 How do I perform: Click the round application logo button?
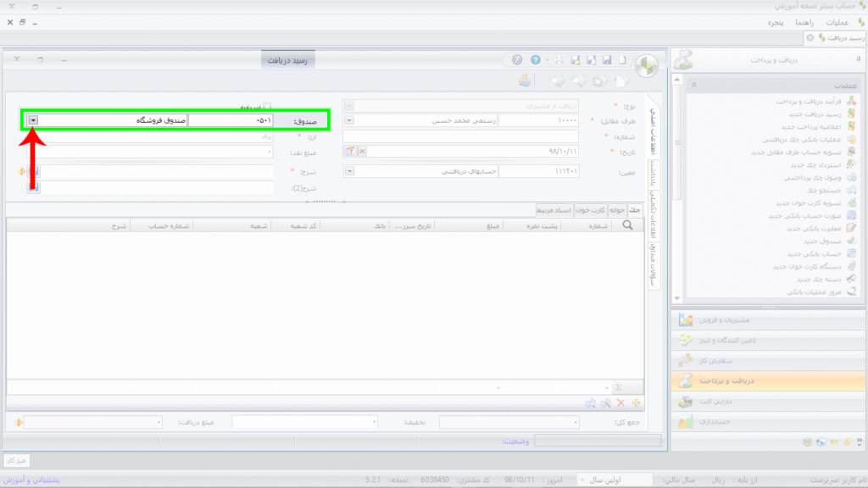coord(647,66)
